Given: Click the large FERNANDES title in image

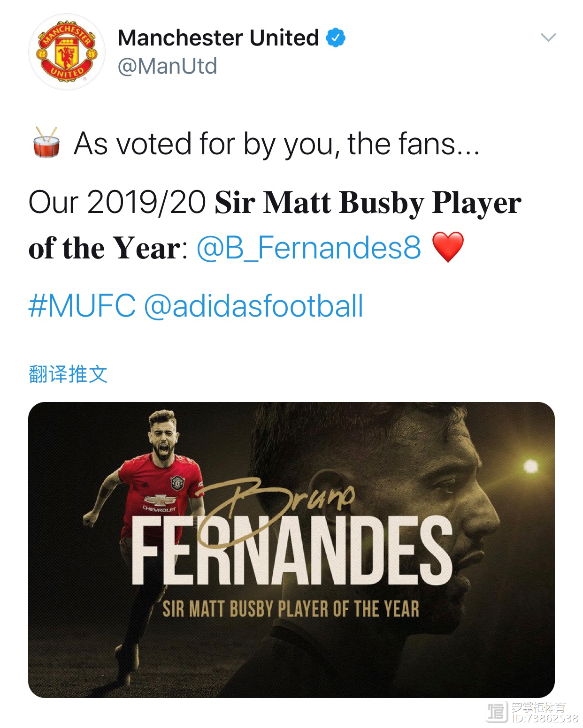Looking at the screenshot, I should click(x=291, y=551).
